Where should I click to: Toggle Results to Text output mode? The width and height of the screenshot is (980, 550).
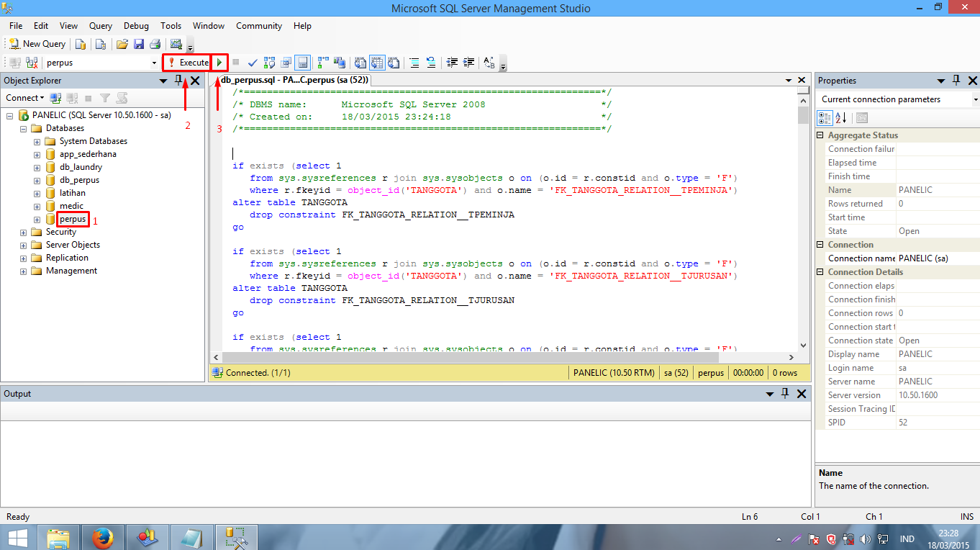(x=359, y=63)
